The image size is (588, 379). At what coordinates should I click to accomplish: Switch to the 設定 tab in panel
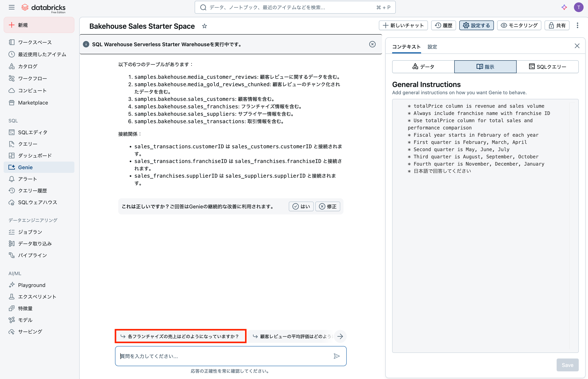click(432, 47)
